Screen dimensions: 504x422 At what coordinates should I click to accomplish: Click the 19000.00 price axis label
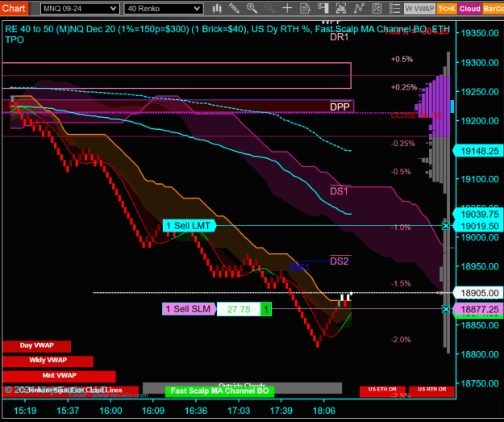pos(480,237)
